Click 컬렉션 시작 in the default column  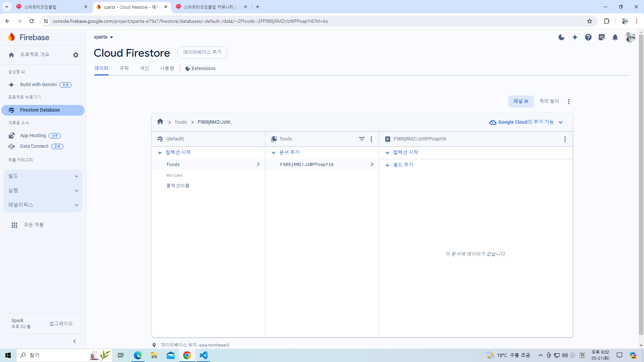174,153
